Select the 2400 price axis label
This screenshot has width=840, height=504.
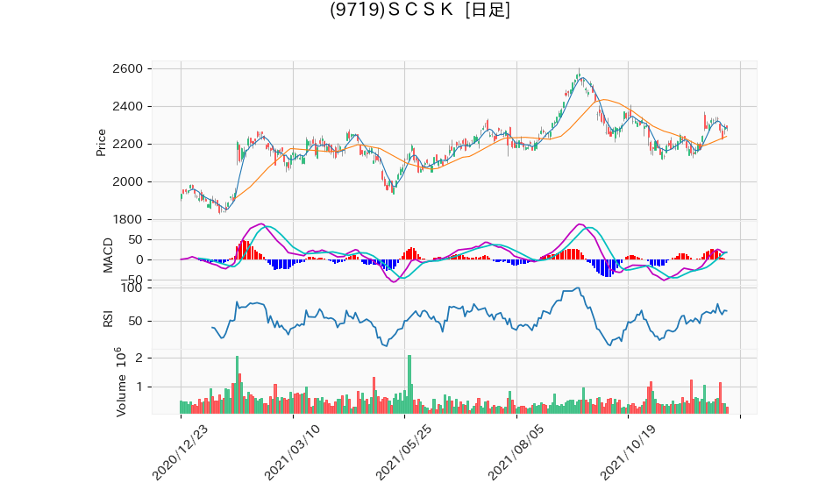pos(127,107)
